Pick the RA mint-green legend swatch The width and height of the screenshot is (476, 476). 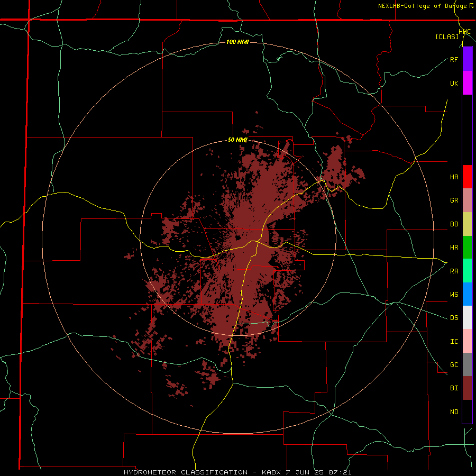[x=467, y=271]
